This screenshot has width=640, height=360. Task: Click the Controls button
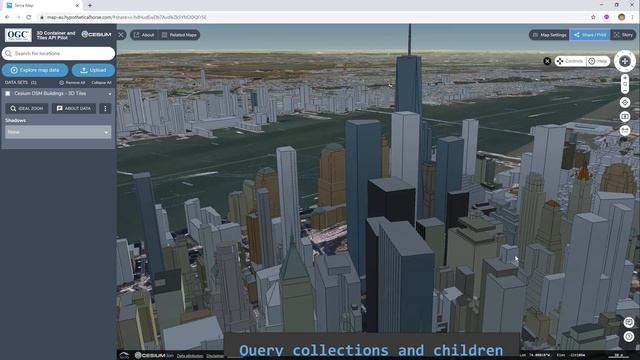click(570, 61)
